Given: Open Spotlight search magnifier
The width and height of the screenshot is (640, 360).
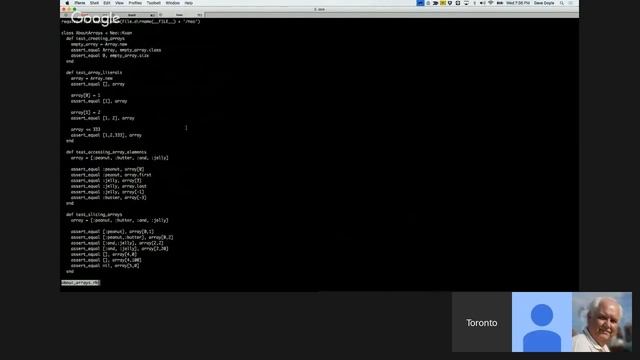Looking at the screenshot, I should coord(562,3).
